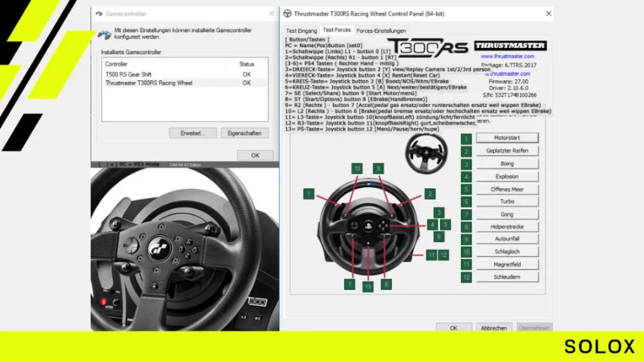Open www.thrustmaster.com link
The height and width of the screenshot is (362, 644).
click(508, 56)
